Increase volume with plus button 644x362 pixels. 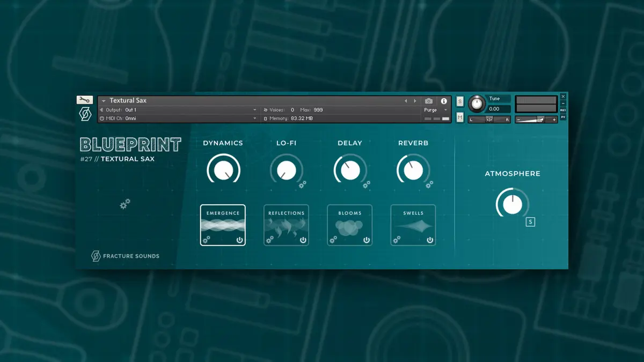(554, 120)
